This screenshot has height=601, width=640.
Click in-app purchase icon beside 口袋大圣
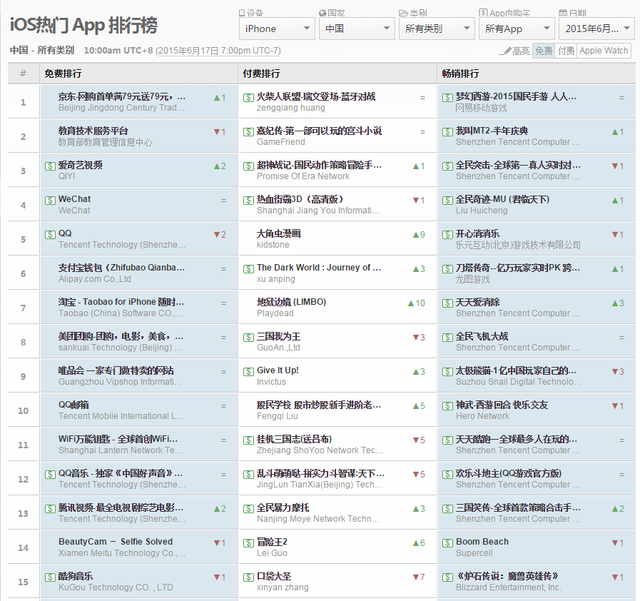[248, 577]
